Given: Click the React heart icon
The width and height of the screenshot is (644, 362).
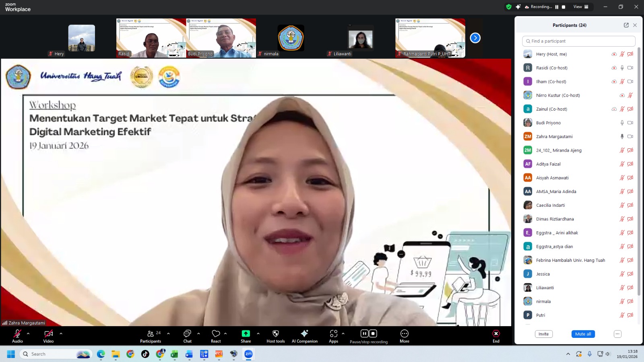Looking at the screenshot, I should (x=216, y=334).
